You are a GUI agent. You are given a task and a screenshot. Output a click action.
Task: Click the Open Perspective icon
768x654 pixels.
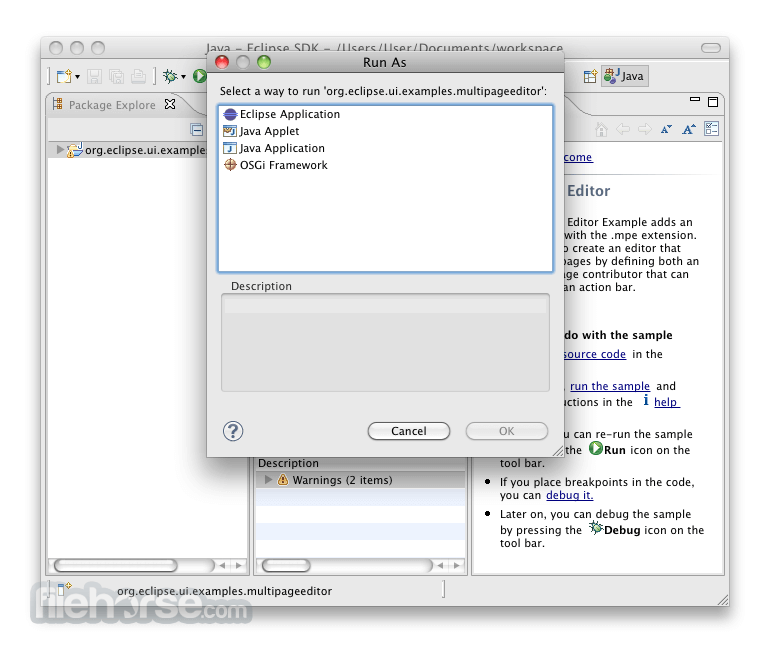click(x=590, y=76)
